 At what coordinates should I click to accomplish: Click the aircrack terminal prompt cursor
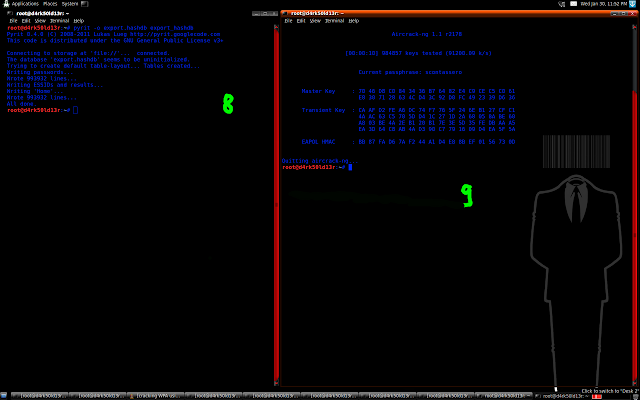pos(350,167)
